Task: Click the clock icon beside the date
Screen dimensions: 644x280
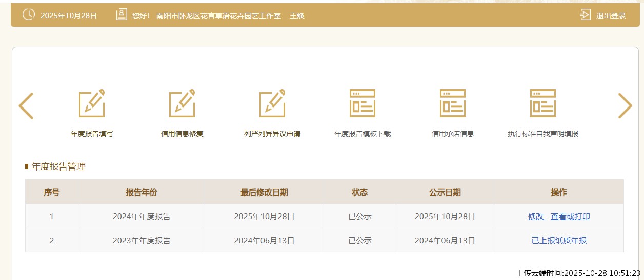Action: 29,15
